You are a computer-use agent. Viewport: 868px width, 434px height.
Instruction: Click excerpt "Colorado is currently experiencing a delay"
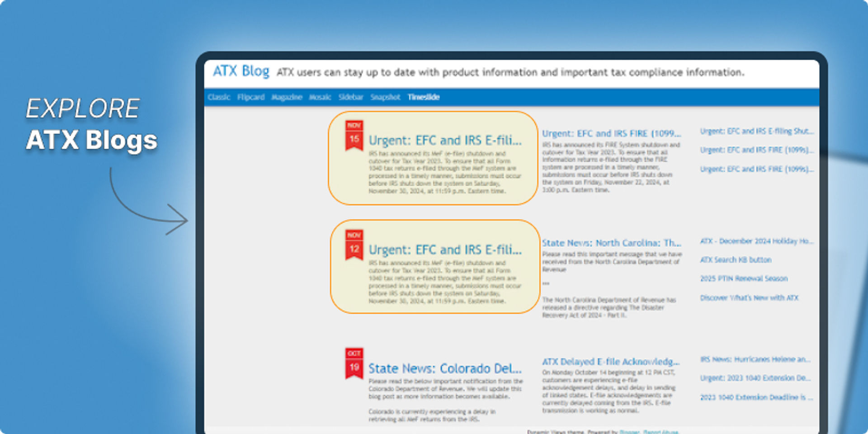tap(432, 415)
